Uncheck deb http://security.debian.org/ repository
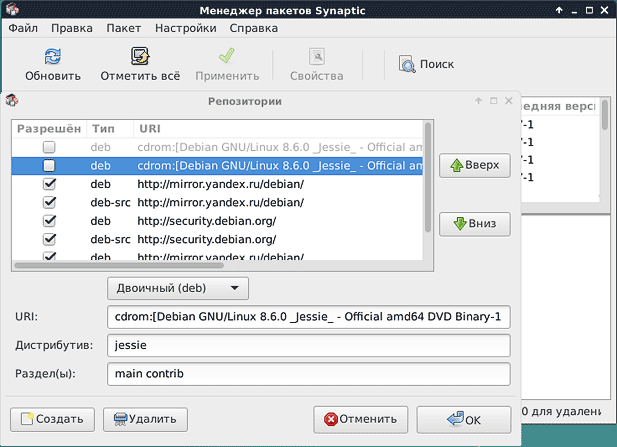Image resolution: width=617 pixels, height=447 pixels. (49, 221)
